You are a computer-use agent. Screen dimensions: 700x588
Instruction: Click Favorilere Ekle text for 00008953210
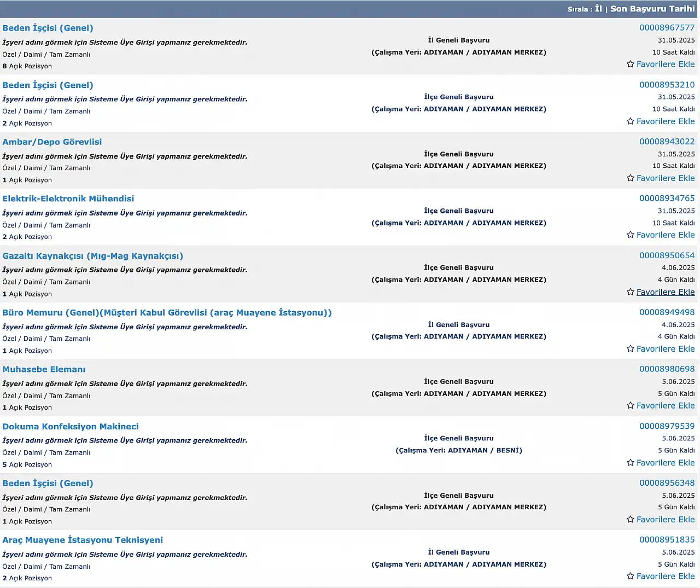pos(666,121)
